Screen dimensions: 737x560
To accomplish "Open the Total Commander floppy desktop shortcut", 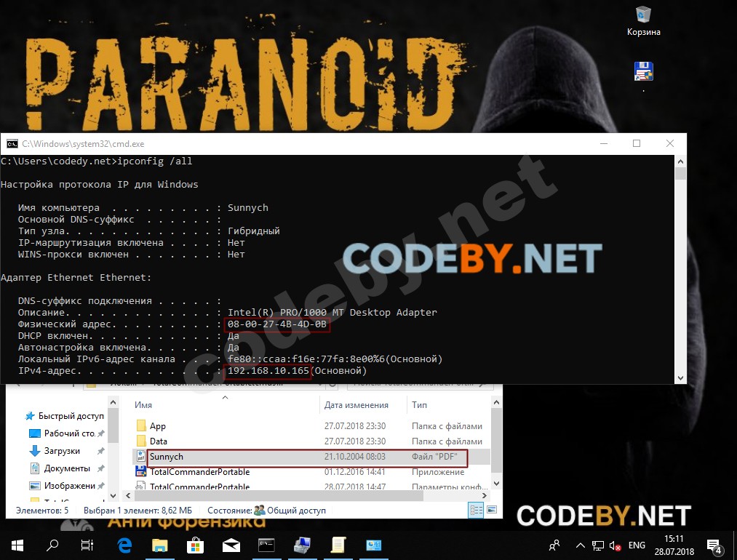I will pos(643,71).
